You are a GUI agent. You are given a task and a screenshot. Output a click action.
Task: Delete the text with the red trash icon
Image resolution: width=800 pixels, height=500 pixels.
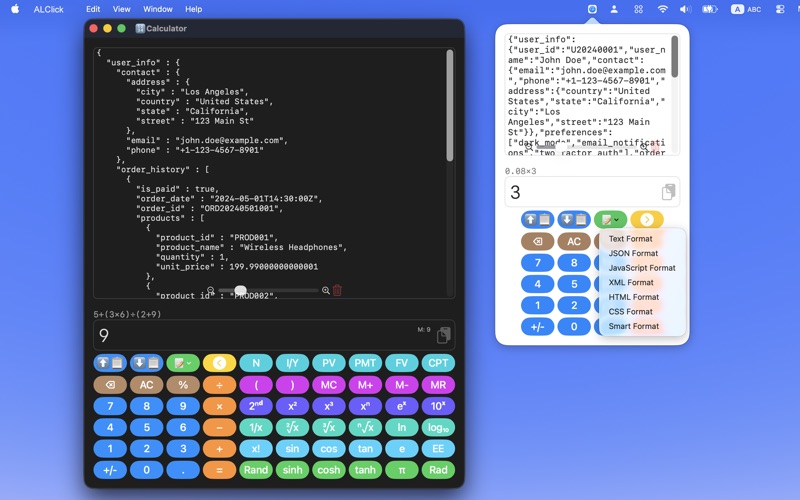click(x=337, y=290)
